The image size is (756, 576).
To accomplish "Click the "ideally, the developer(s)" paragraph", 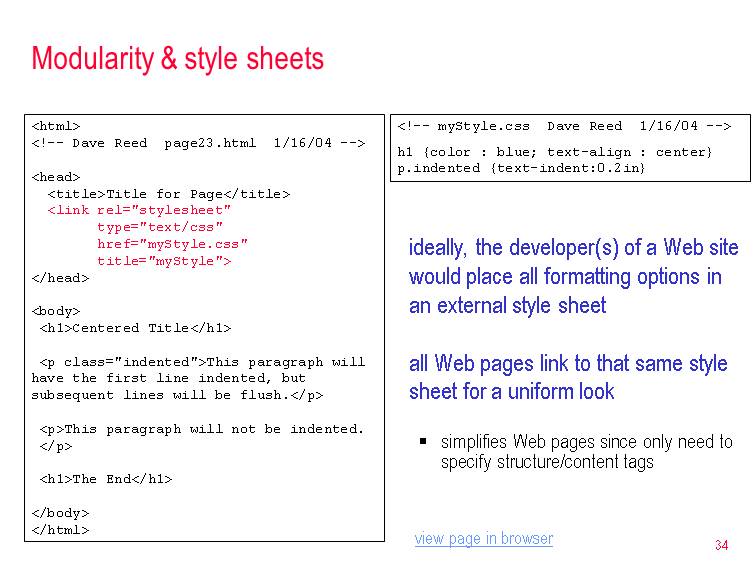I will coord(574,276).
